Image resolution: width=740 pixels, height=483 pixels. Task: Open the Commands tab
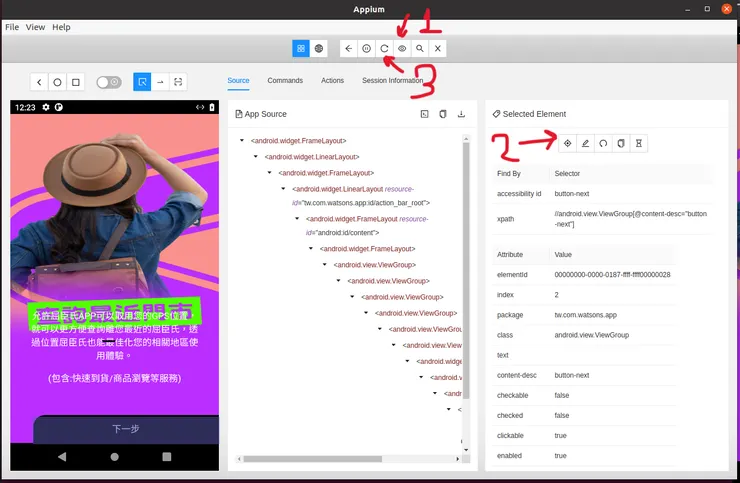tap(285, 80)
